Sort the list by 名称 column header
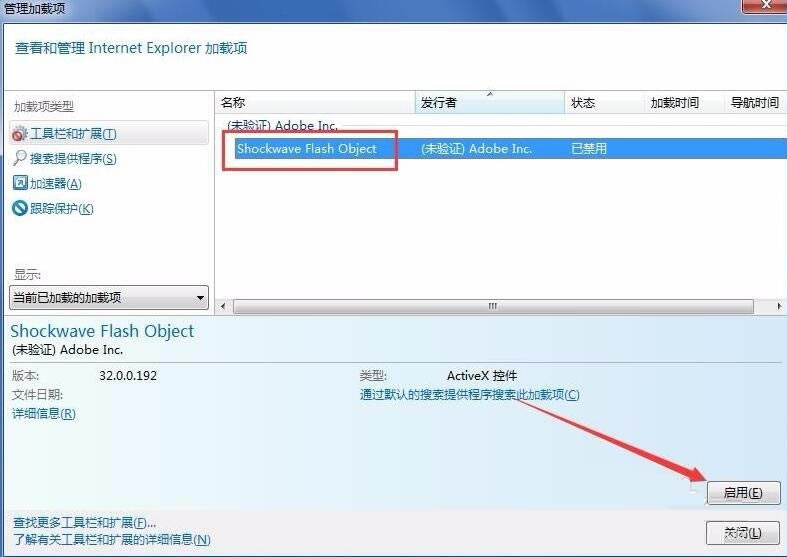This screenshot has height=557, width=787. pyautogui.click(x=315, y=102)
